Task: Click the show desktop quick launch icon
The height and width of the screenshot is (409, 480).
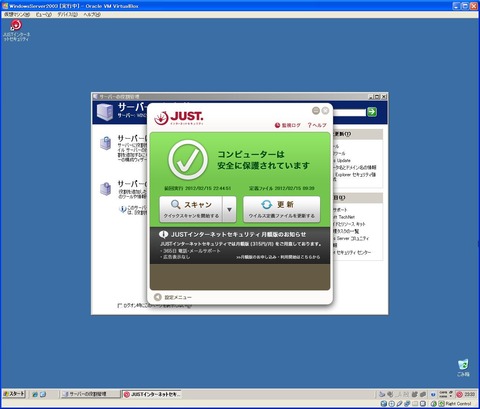Action: (x=43, y=394)
